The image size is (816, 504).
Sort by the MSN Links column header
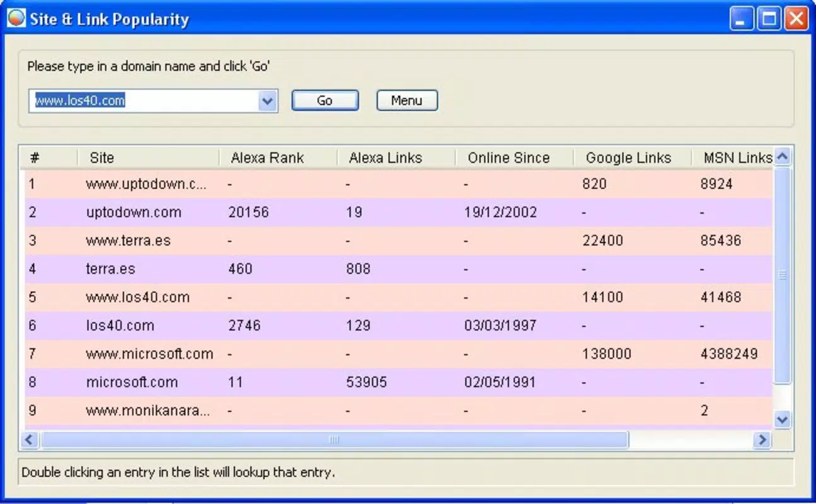[733, 157]
